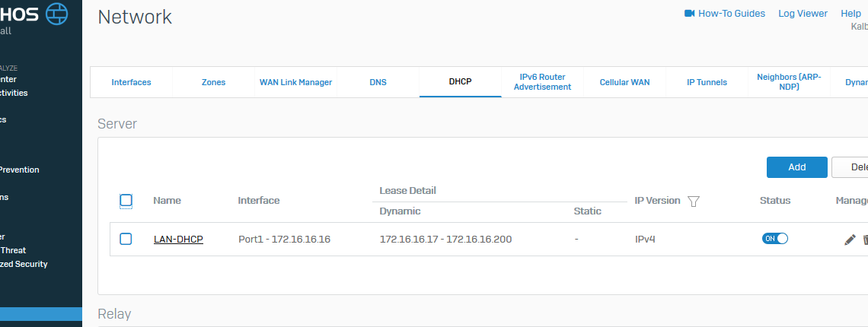Click the Sophos globe logo icon
Image resolution: width=868 pixels, height=327 pixels.
click(x=56, y=13)
